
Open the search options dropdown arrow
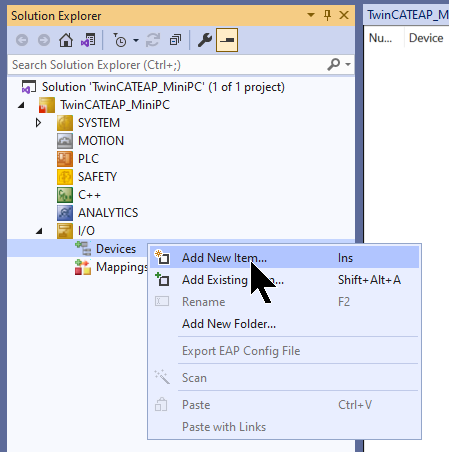[x=348, y=64]
